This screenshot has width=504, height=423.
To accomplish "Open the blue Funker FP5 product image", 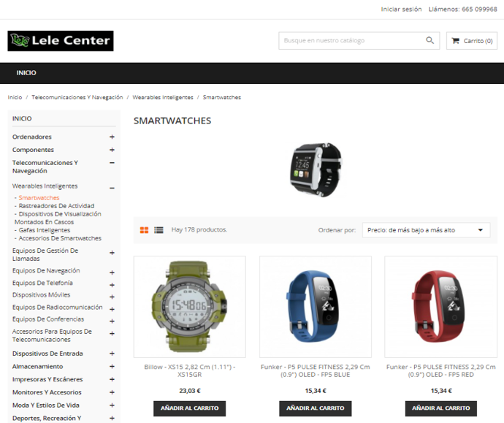I will [316, 307].
